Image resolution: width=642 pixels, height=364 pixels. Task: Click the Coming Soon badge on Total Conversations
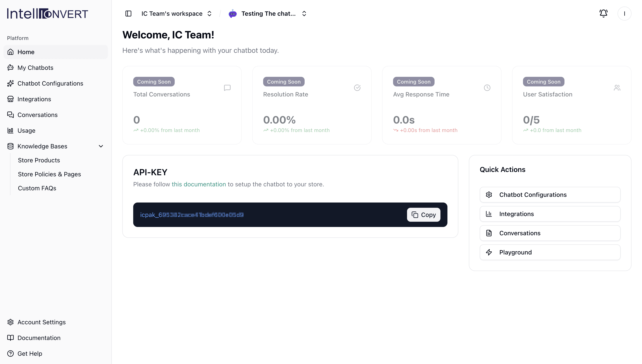click(x=154, y=82)
